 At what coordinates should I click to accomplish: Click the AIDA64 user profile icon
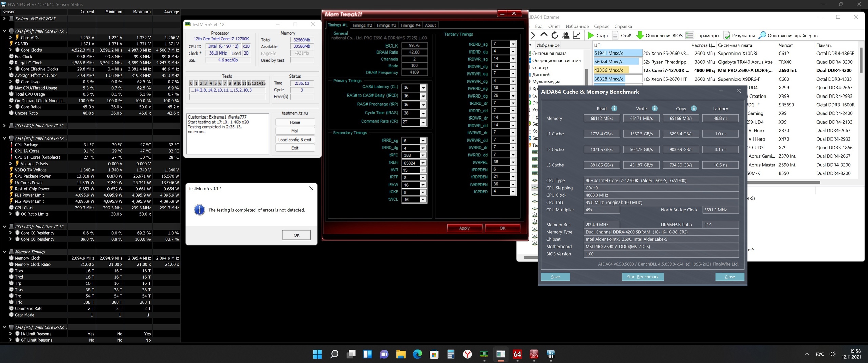click(566, 35)
